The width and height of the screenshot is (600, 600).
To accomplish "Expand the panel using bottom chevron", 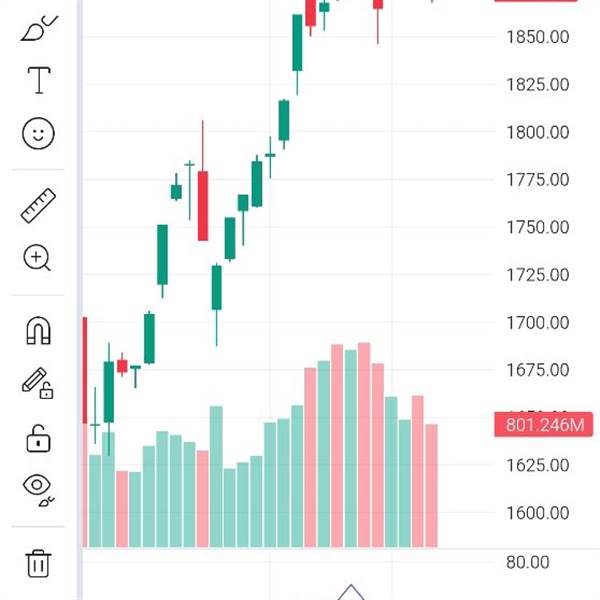I will pos(350,591).
